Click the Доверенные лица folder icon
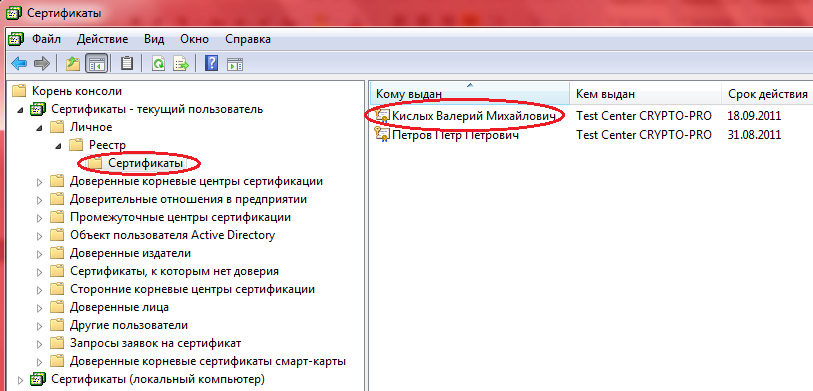This screenshot has width=813, height=391. coord(57,307)
